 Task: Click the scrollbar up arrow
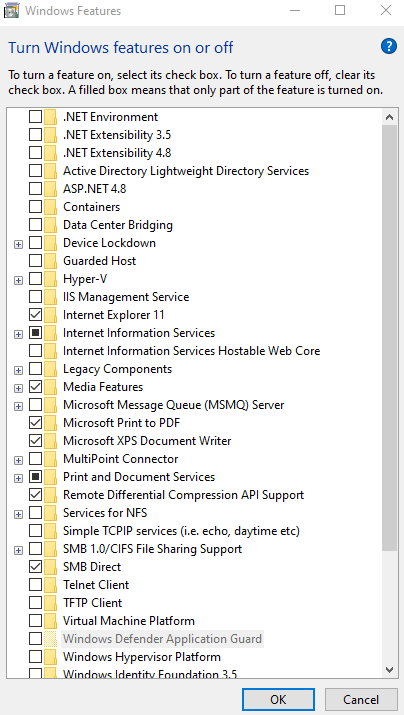click(389, 117)
